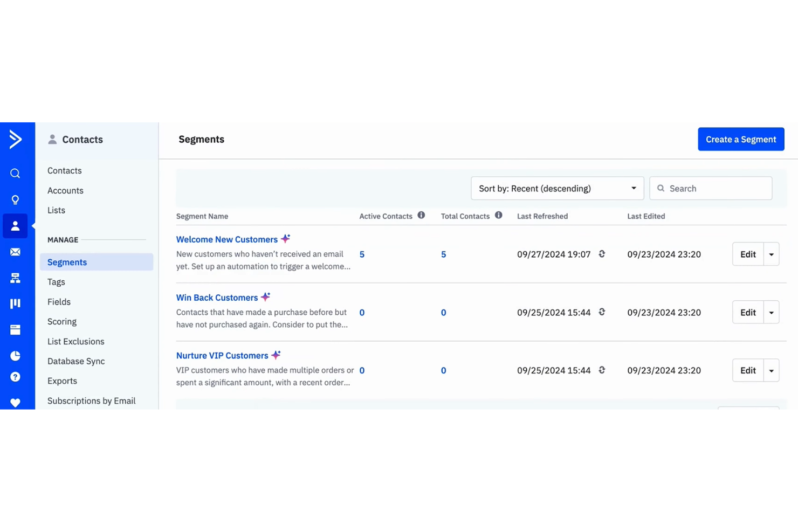The width and height of the screenshot is (798, 532).
Task: Refresh the Welcome New Customers segment
Action: pyautogui.click(x=602, y=254)
